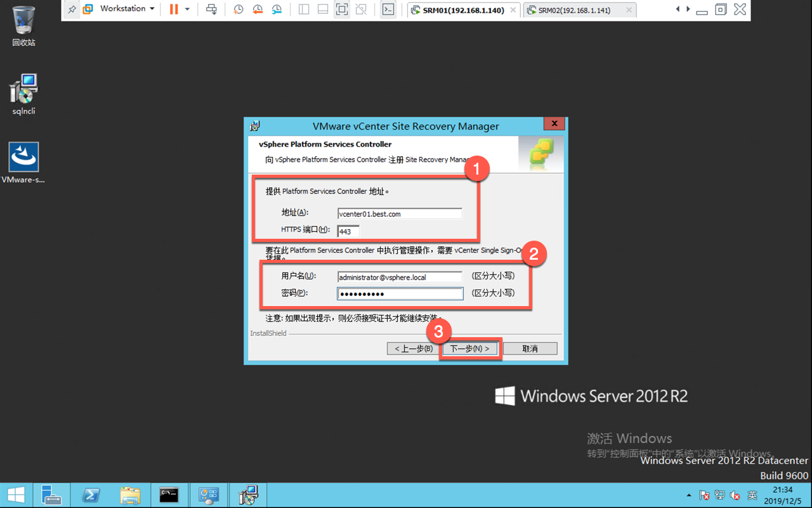Viewport: 812px width, 508px height.
Task: Click the 上一步(B) back button
Action: pos(414,349)
